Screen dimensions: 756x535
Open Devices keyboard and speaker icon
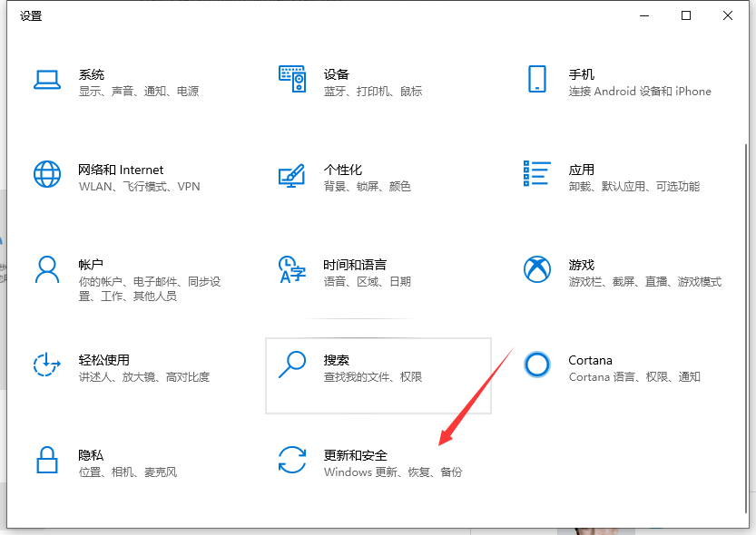click(x=292, y=80)
